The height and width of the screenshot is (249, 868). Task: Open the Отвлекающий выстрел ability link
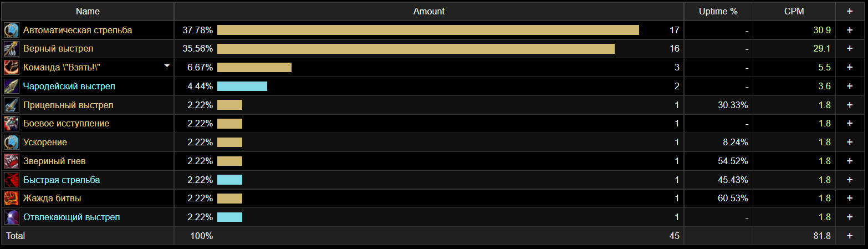coord(72,217)
